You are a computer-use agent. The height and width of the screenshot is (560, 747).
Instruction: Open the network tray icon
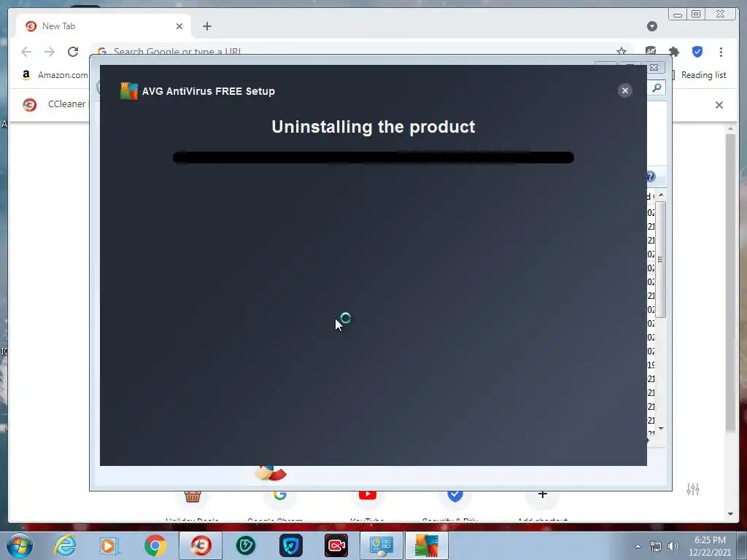pyautogui.click(x=656, y=546)
